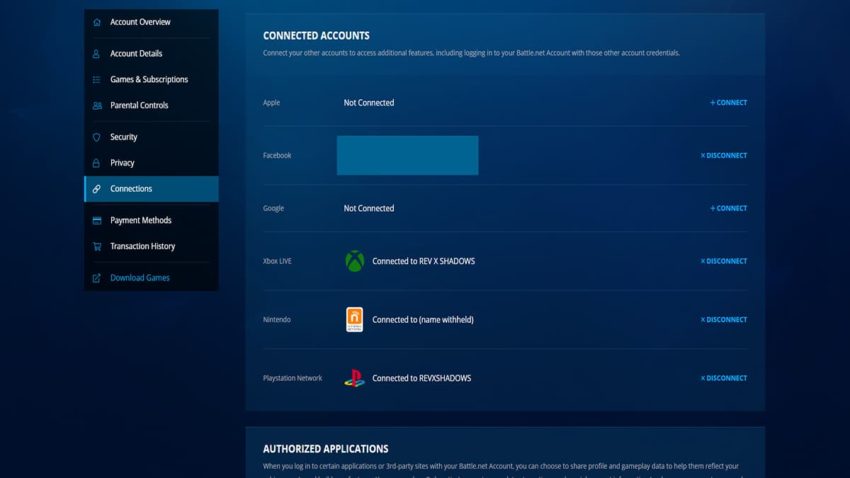Click the Playstation Network row label
The width and height of the screenshot is (850, 478).
[x=292, y=378]
